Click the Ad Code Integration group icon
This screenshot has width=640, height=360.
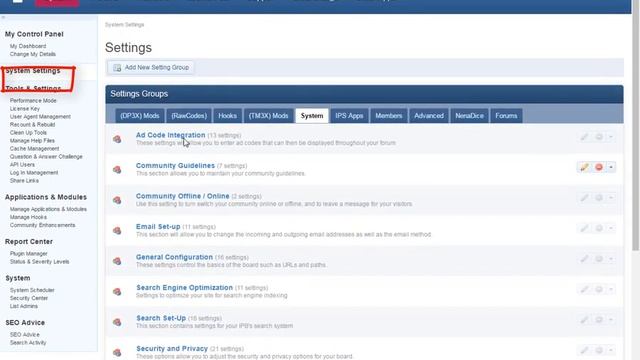(x=117, y=139)
